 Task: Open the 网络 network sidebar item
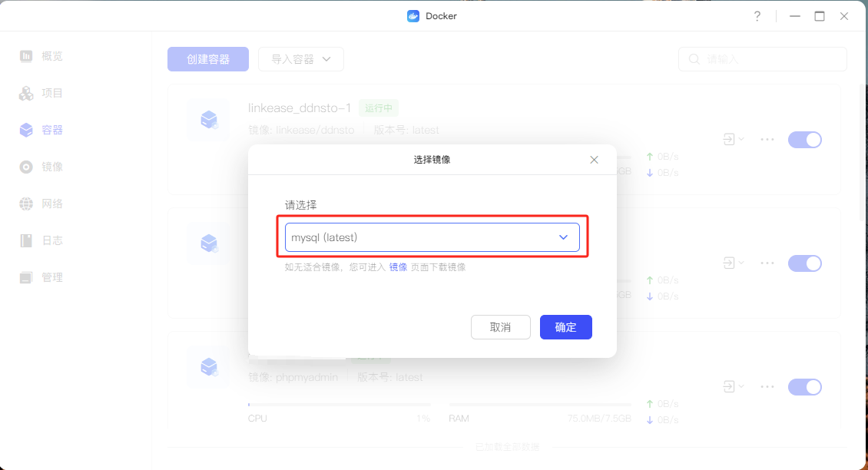[x=41, y=204]
